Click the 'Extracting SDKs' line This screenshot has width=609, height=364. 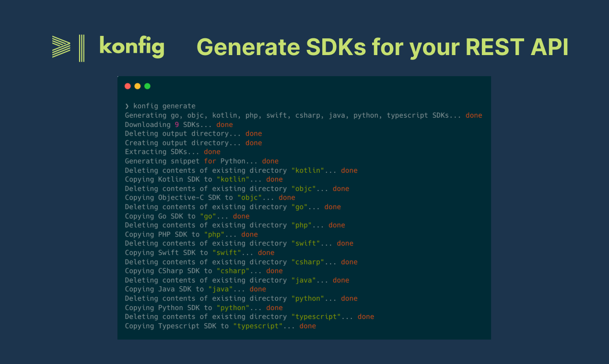173,152
